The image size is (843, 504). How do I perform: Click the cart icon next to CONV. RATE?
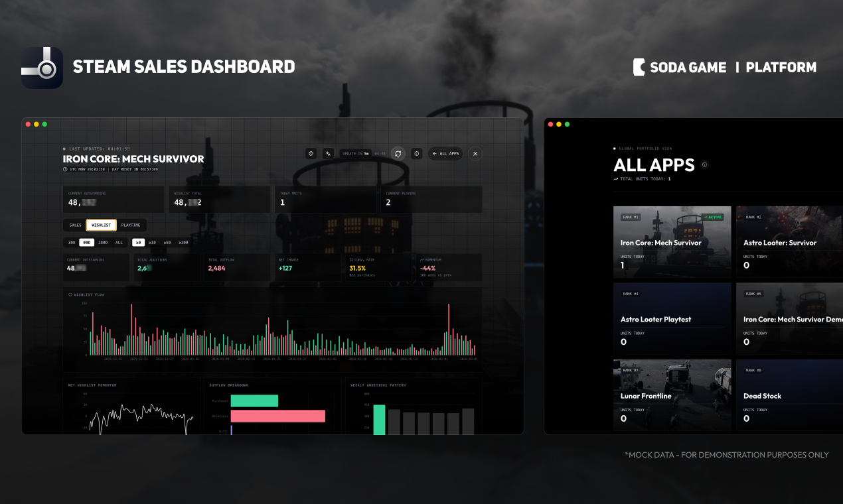pos(350,260)
